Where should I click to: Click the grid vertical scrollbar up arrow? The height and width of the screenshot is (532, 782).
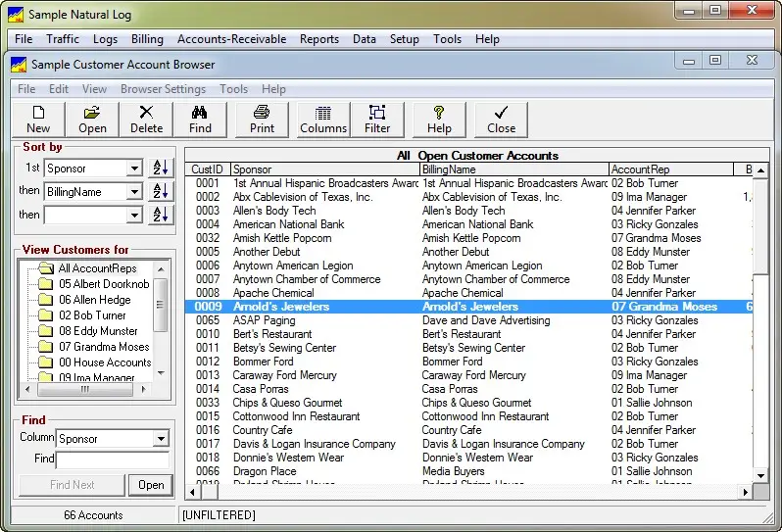point(760,170)
